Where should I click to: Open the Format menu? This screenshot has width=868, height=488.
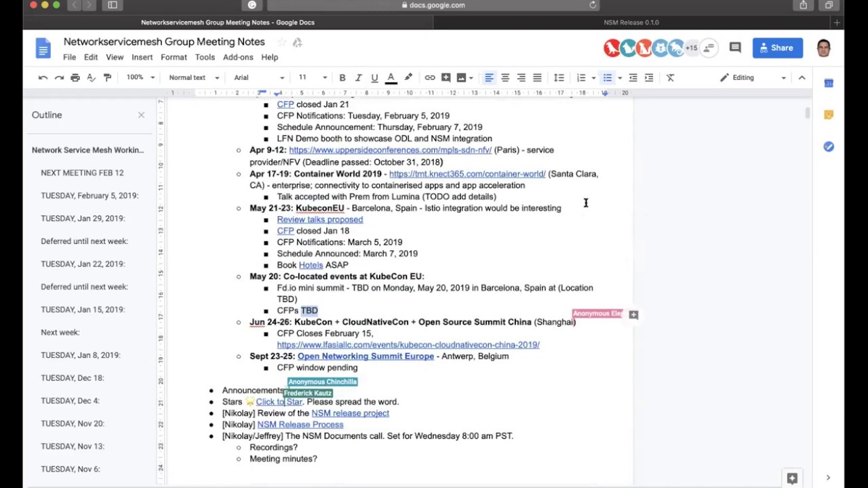pos(174,57)
